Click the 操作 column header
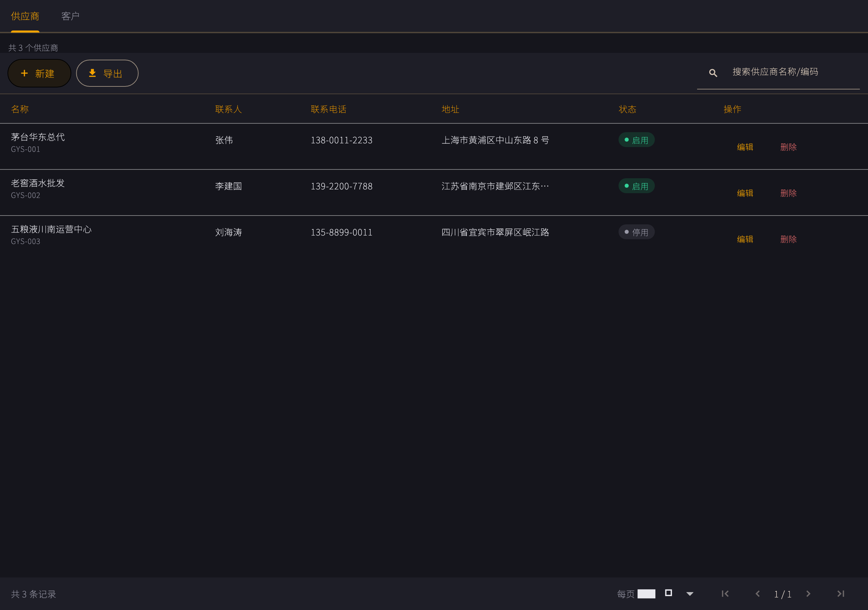Viewport: 868px width, 610px height. (732, 109)
